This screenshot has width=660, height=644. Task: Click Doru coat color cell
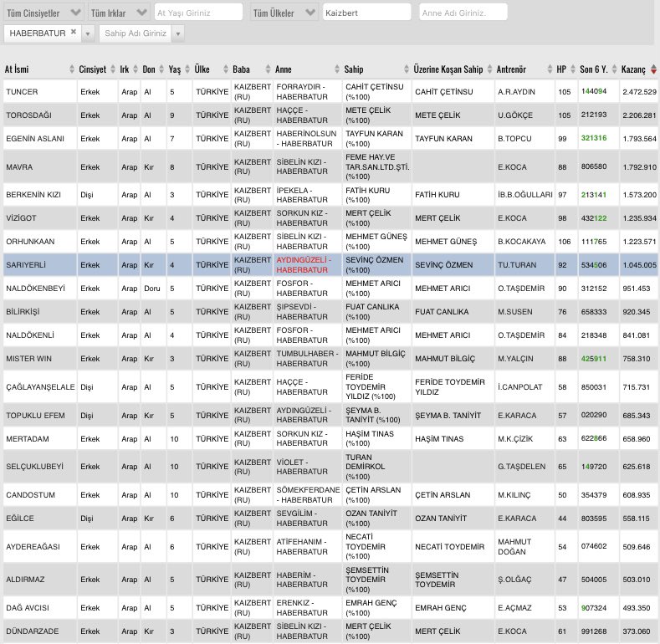152,289
